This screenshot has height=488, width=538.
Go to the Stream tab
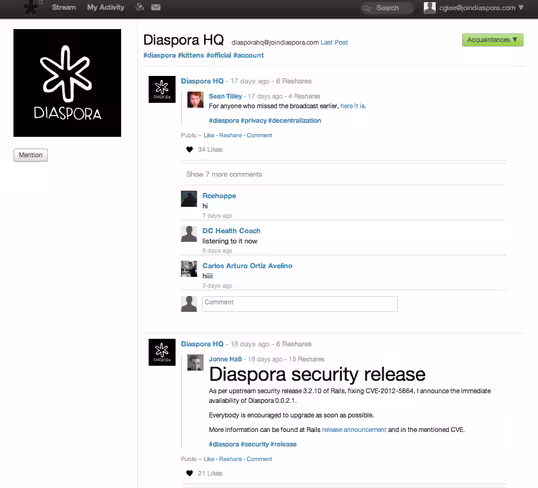(x=64, y=7)
